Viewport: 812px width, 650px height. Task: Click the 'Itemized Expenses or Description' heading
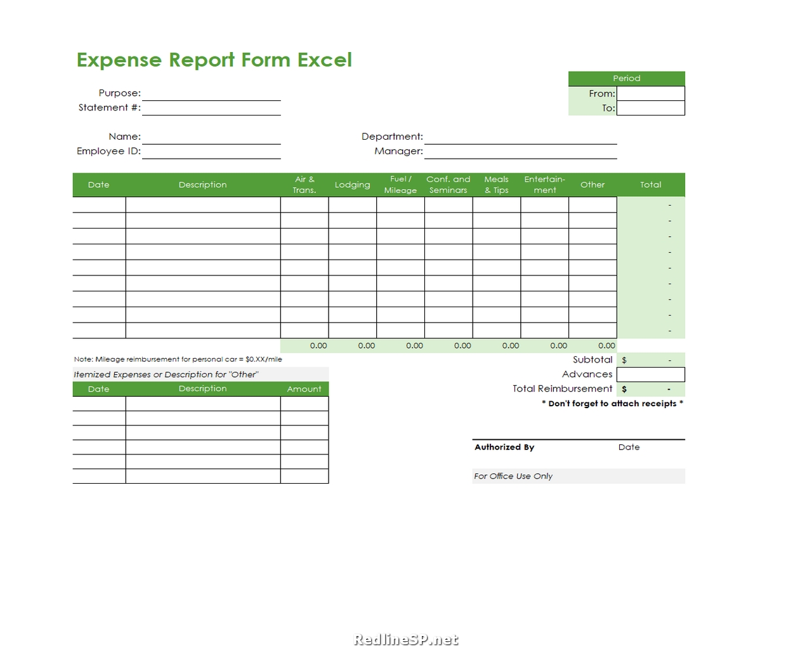(166, 375)
